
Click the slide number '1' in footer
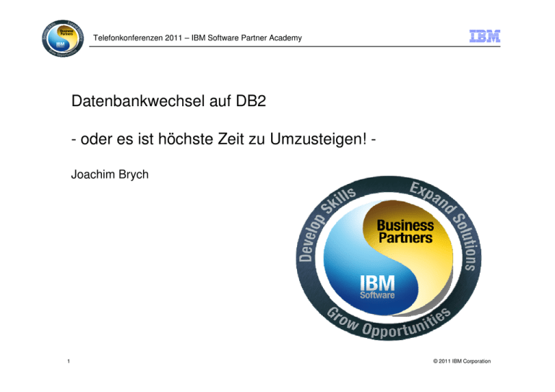click(x=69, y=361)
